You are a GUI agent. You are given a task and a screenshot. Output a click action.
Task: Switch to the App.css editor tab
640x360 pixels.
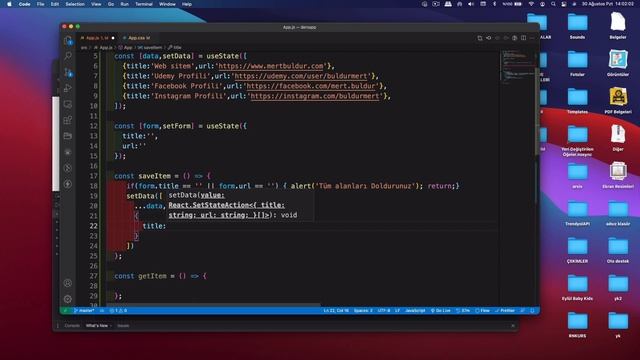pyautogui.click(x=139, y=38)
